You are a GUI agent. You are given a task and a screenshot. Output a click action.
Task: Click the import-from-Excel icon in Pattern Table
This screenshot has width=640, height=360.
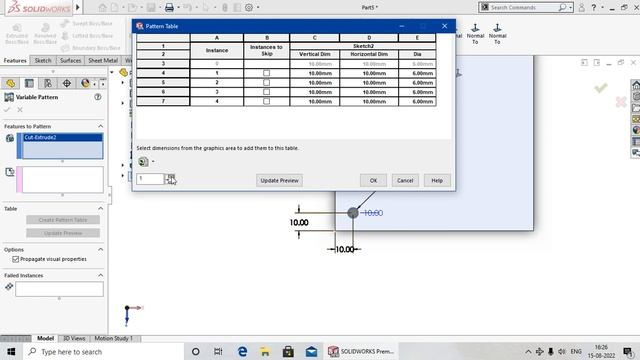(143, 162)
